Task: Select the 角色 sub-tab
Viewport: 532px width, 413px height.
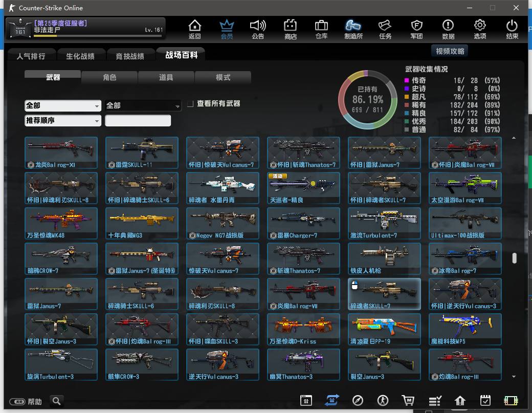Action: (x=109, y=77)
